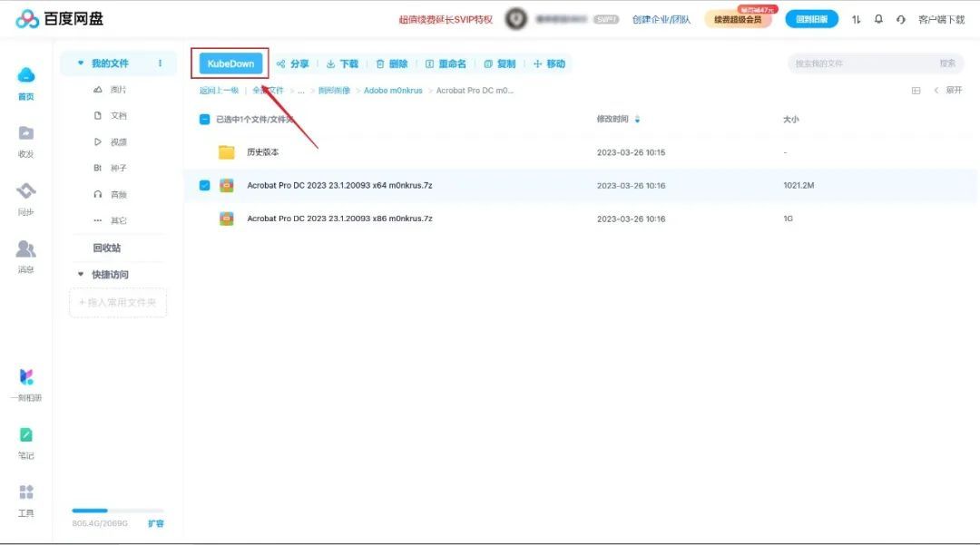This screenshot has width=980, height=545.
Task: Expand the collapsed breadcrumb ellipsis
Action: 300,91
